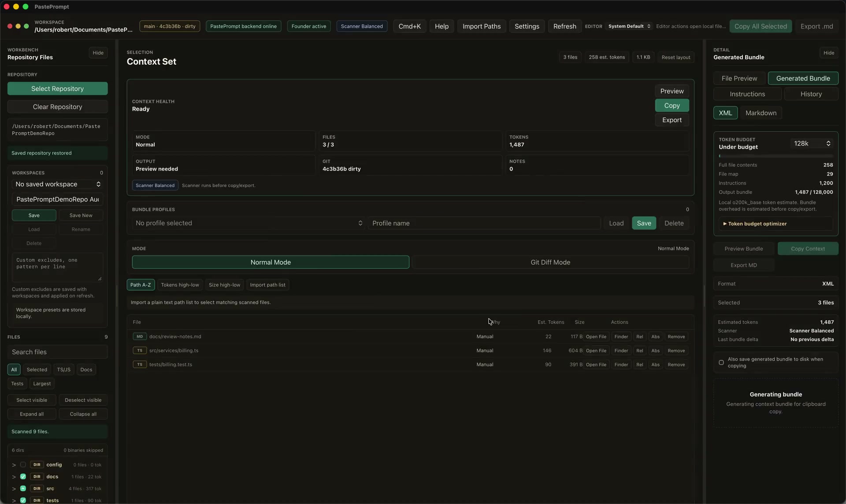Expand the docs directory chevron
This screenshot has width=846, height=504.
click(14, 477)
